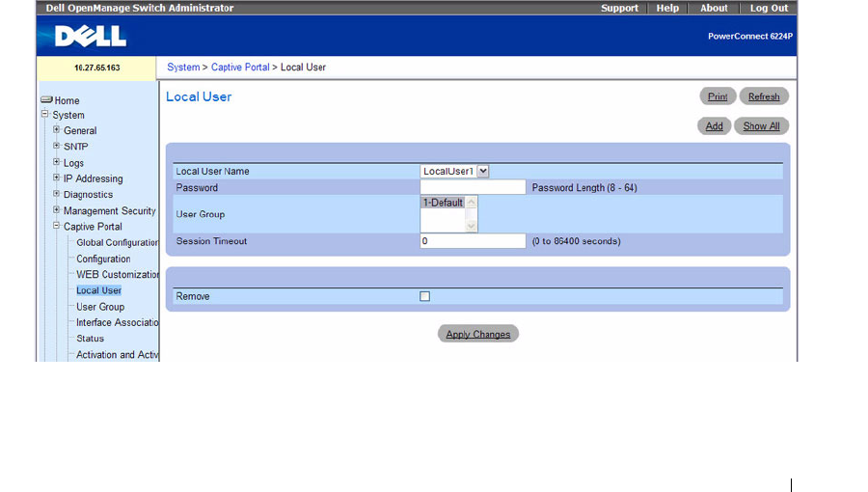
Task: Open Home in the navigation tree
Action: [x=67, y=100]
